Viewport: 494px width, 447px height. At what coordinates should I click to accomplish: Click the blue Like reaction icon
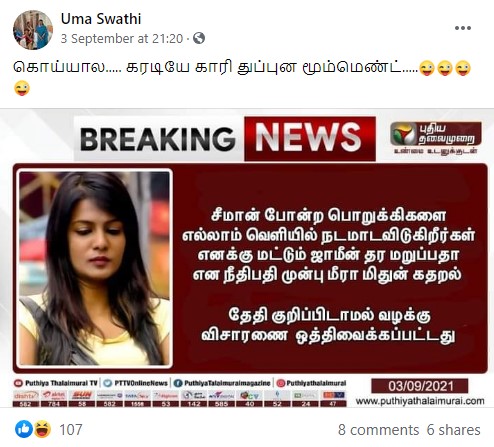click(24, 429)
